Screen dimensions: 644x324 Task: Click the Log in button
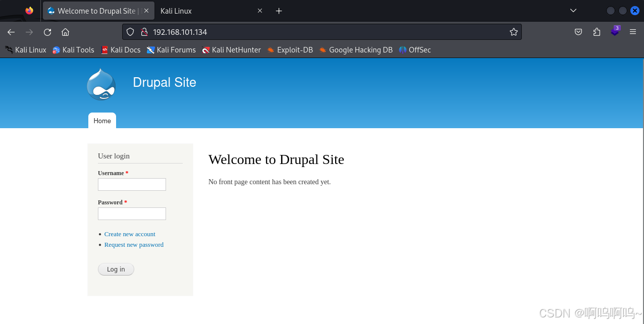tap(116, 269)
